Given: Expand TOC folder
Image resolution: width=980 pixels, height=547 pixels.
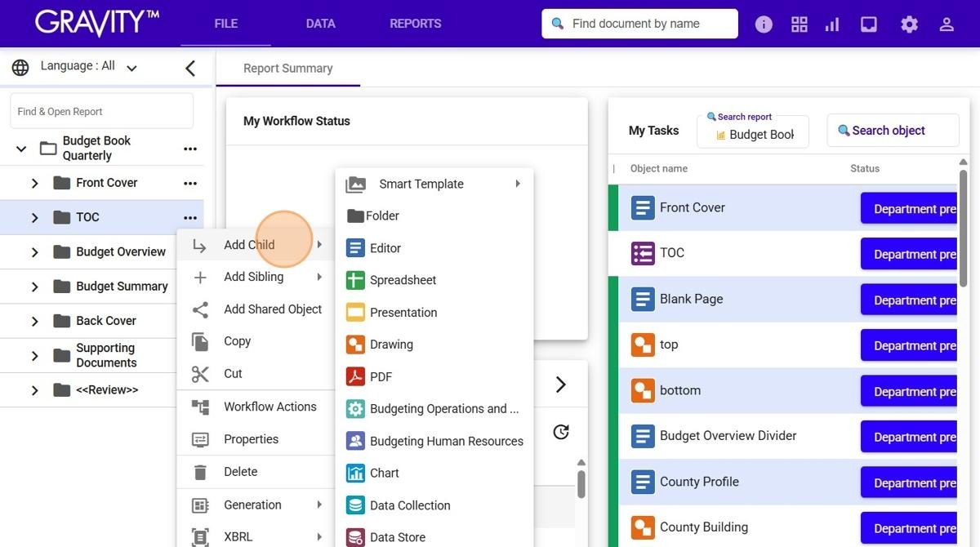Looking at the screenshot, I should (34, 218).
